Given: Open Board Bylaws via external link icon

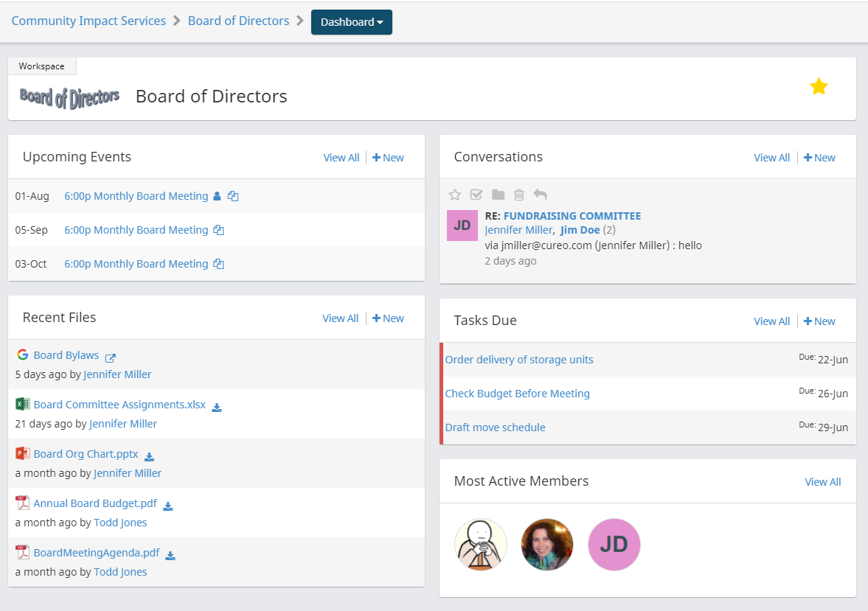Looking at the screenshot, I should tap(111, 357).
